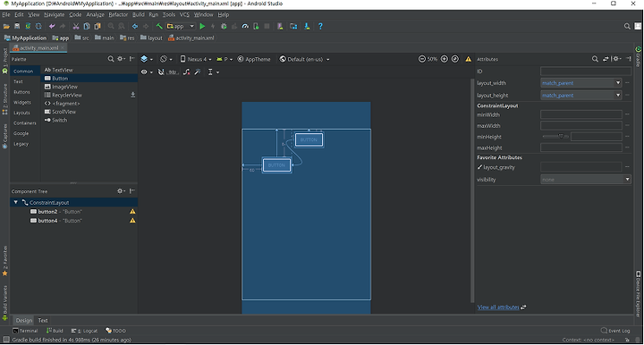Zoom in the design surface
This screenshot has width=644, height=345.
pyautogui.click(x=444, y=59)
